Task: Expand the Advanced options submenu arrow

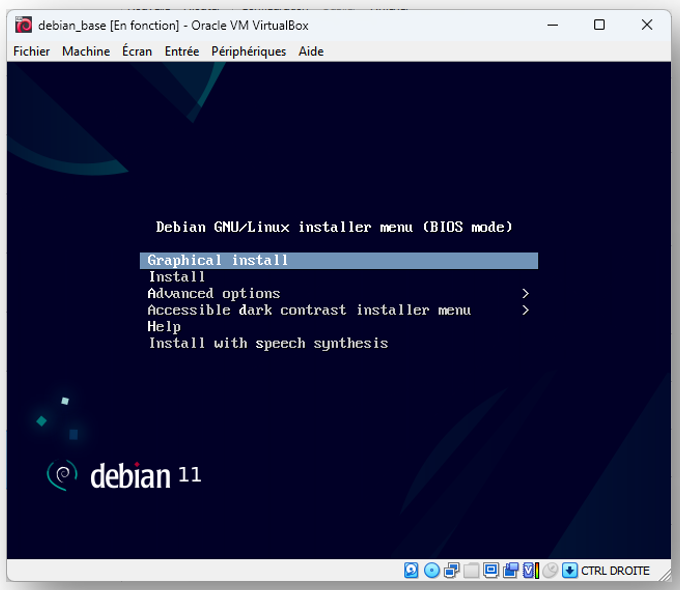Action: (x=525, y=294)
